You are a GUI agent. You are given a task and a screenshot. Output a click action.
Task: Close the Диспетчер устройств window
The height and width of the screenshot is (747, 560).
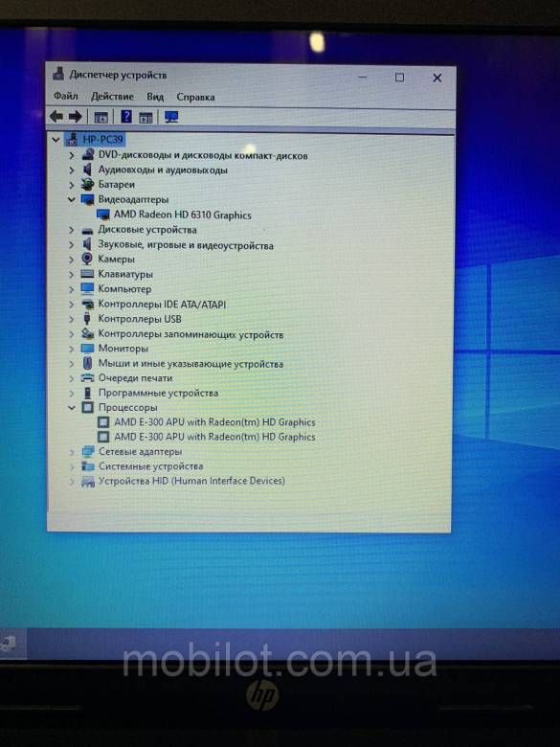click(x=437, y=78)
